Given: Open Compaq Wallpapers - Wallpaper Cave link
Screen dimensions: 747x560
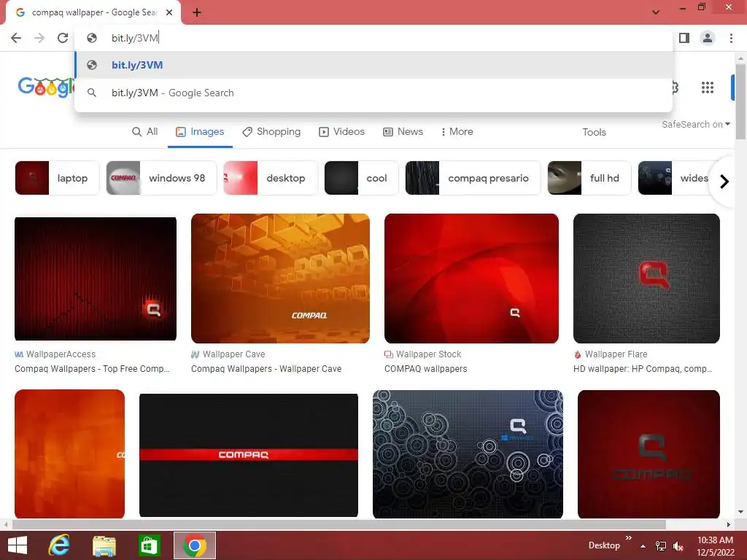Looking at the screenshot, I should [x=266, y=368].
